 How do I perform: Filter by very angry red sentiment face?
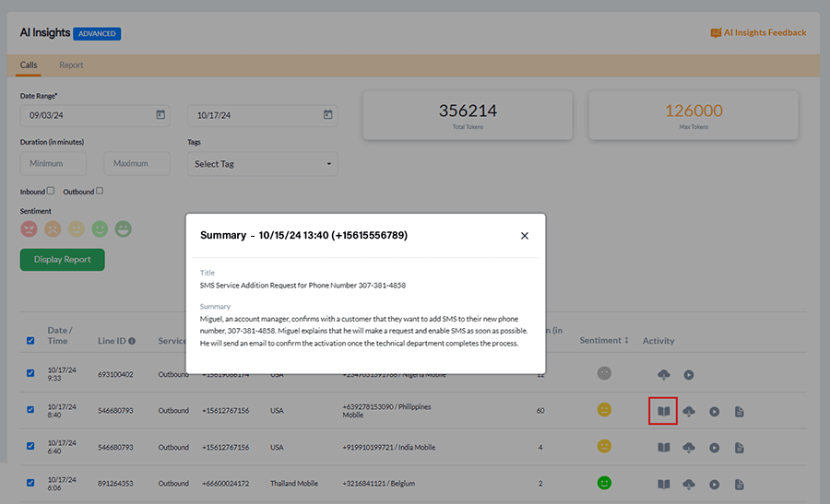30,229
